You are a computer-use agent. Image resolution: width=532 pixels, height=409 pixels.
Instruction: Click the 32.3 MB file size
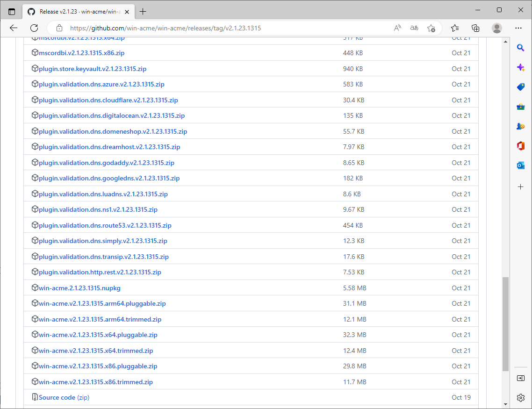coord(354,335)
